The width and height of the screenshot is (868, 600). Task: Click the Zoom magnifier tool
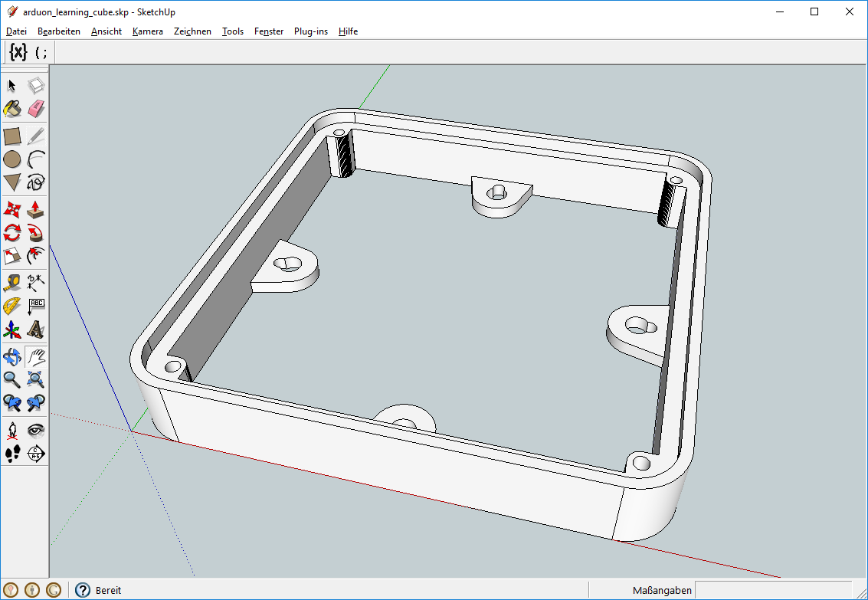tap(12, 379)
